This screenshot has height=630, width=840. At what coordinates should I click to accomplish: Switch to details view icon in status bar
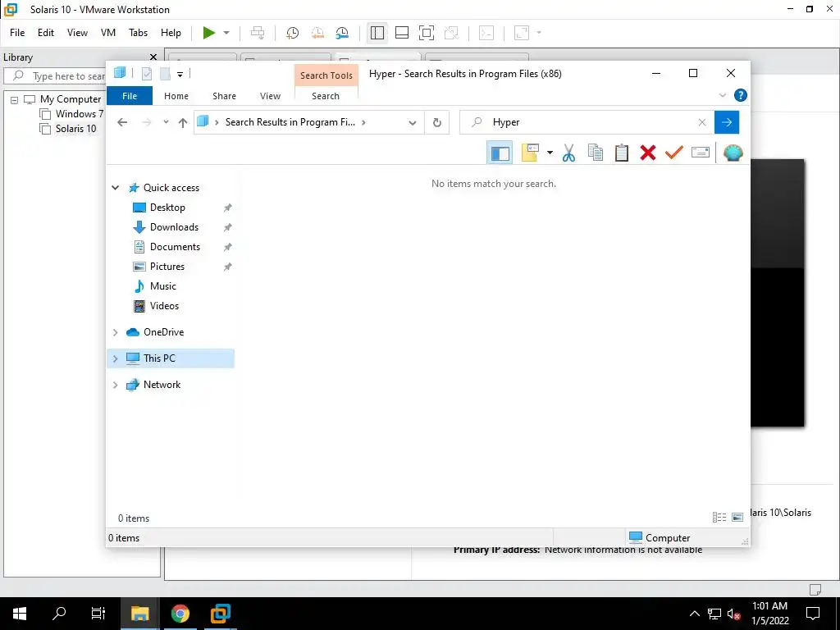coord(719,518)
